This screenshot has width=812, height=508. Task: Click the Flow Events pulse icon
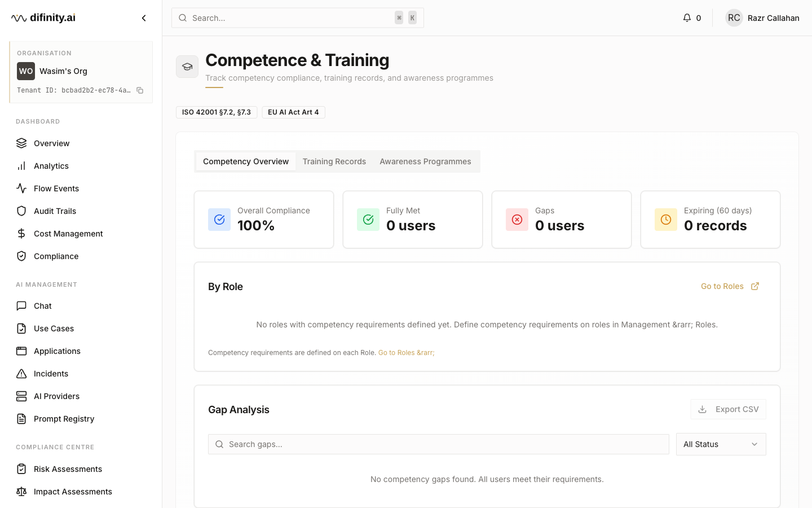tap(21, 189)
